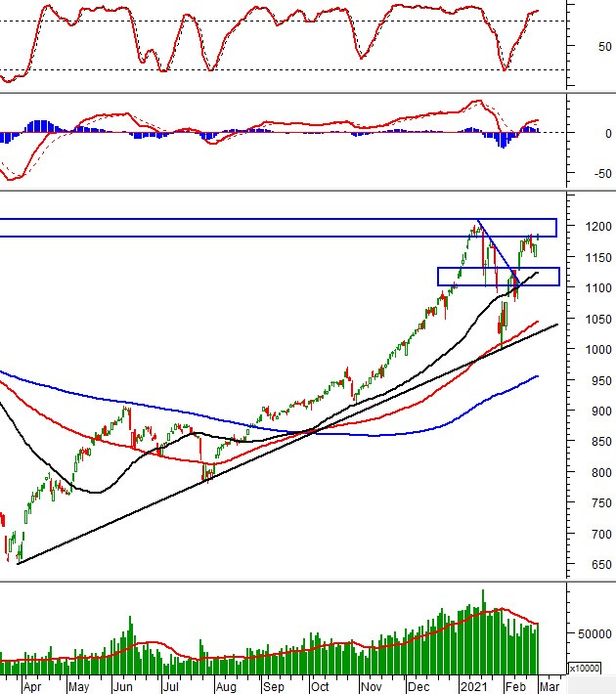The image size is (616, 694).
Task: Click the 50 oscillator axis label
Action: coord(604,46)
